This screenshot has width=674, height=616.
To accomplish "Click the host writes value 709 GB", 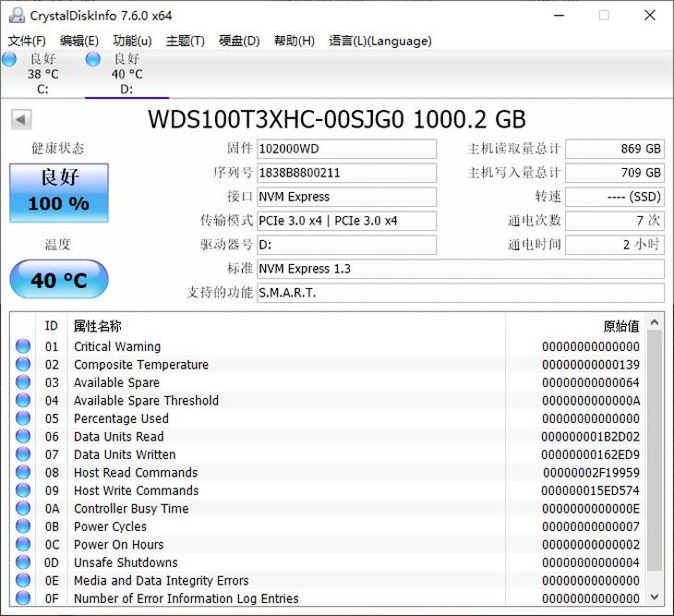I will (615, 173).
